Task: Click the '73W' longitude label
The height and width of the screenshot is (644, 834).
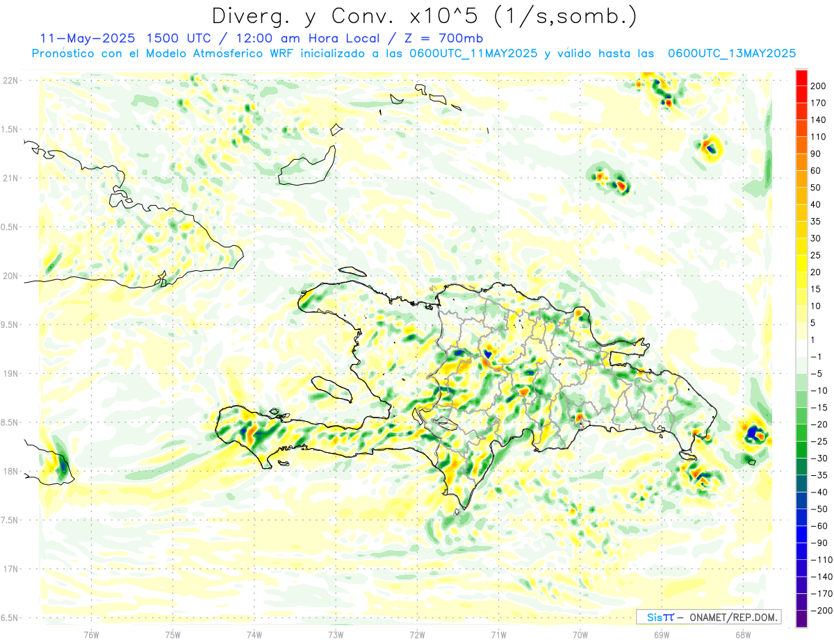Action: click(x=336, y=634)
